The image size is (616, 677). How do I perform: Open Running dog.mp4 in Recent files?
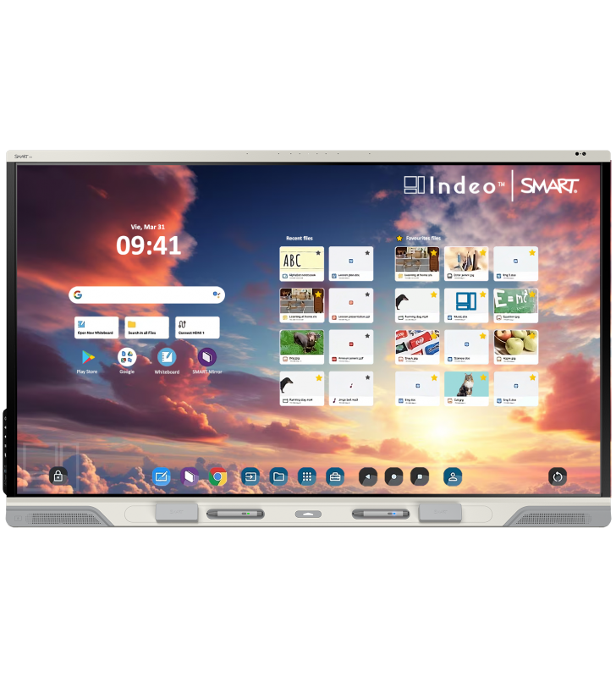coord(301,388)
